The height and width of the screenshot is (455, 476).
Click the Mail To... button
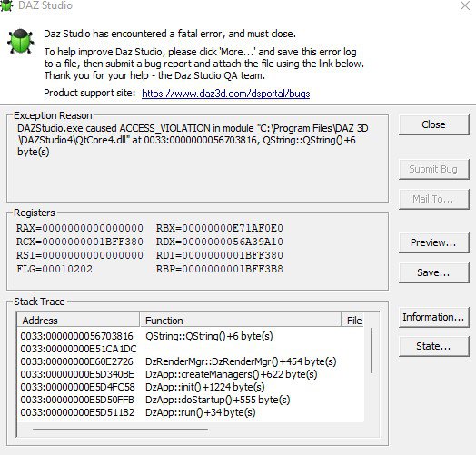434,199
